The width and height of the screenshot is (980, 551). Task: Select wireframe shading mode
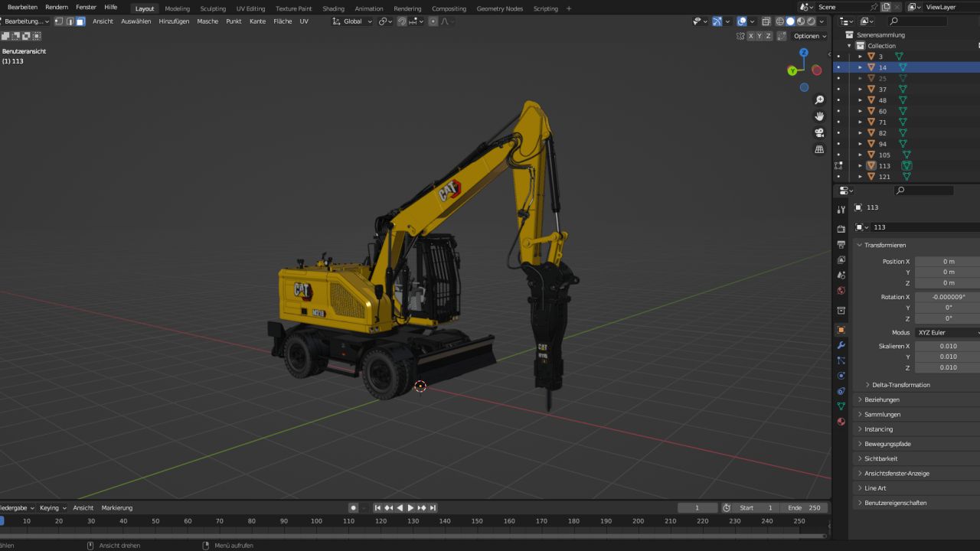click(x=780, y=21)
